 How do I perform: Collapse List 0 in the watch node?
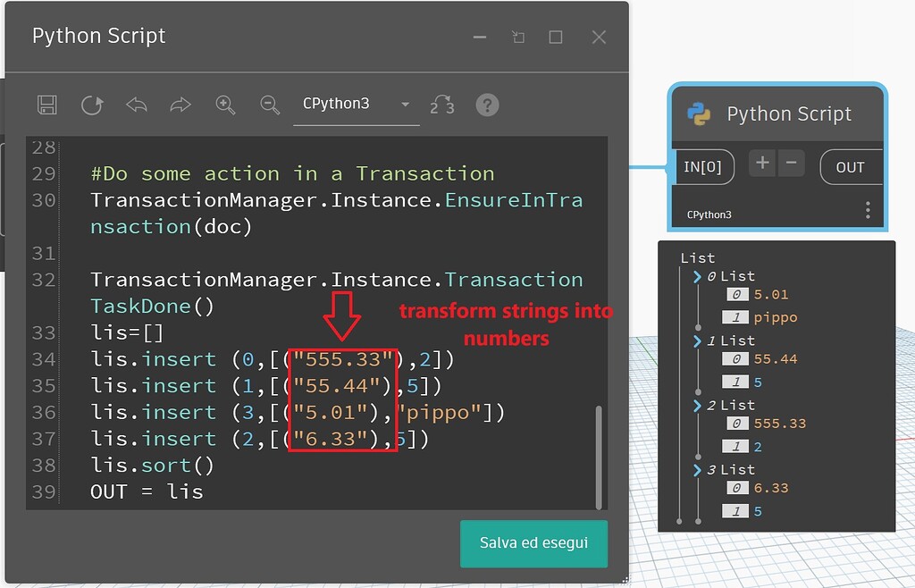pos(696,276)
